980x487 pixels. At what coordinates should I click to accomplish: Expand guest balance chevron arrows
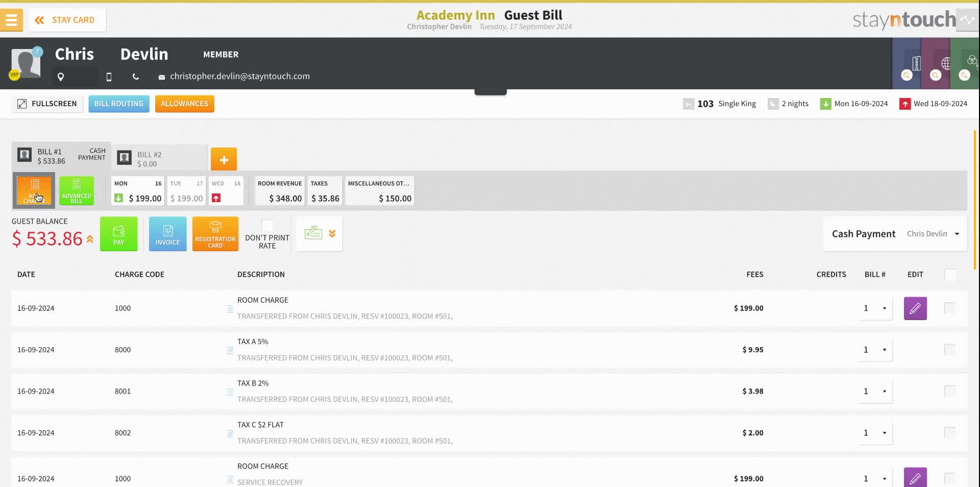[90, 239]
